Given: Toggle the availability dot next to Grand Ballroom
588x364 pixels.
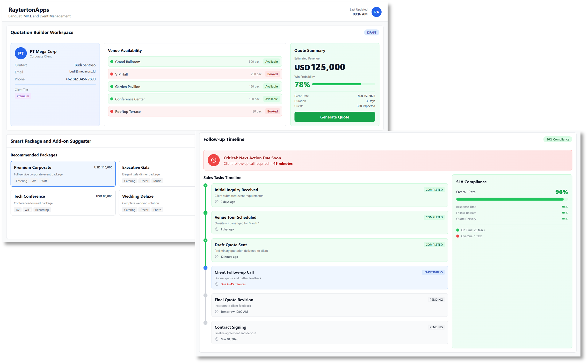Looking at the screenshot, I should (112, 62).
